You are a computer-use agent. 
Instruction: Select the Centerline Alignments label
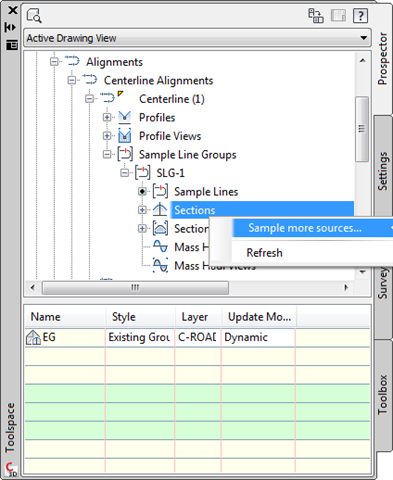pyautogui.click(x=158, y=80)
